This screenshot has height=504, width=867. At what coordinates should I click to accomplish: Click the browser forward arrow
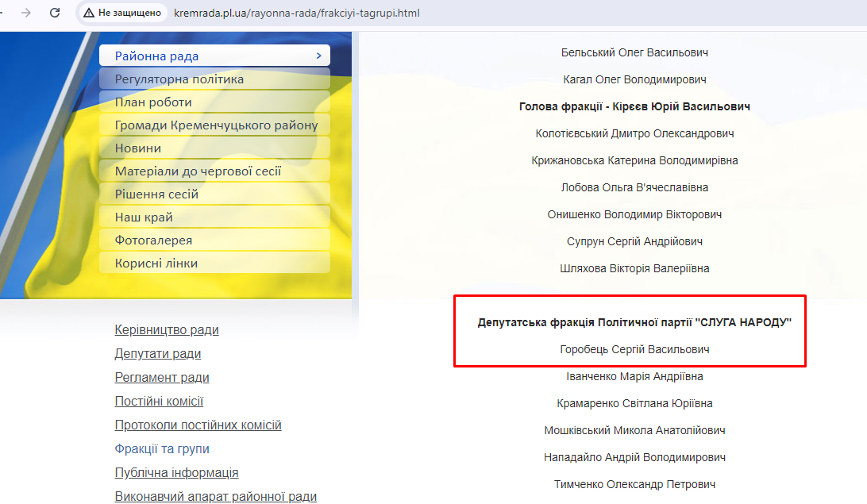(26, 13)
